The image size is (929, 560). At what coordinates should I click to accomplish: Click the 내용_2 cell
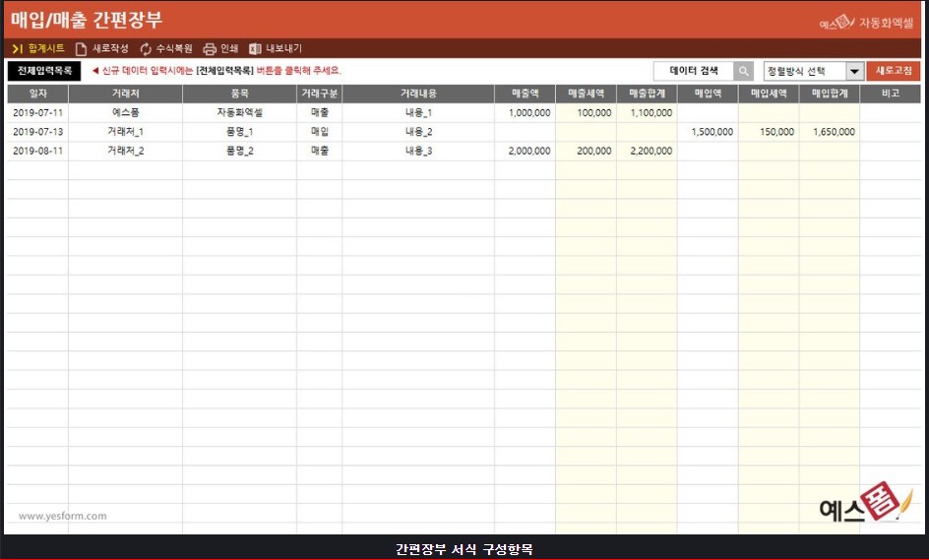(x=418, y=132)
